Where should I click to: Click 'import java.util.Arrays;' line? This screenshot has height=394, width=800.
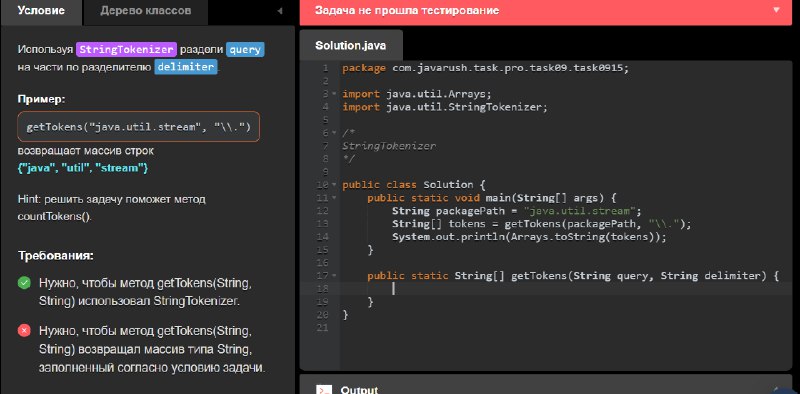[418, 94]
